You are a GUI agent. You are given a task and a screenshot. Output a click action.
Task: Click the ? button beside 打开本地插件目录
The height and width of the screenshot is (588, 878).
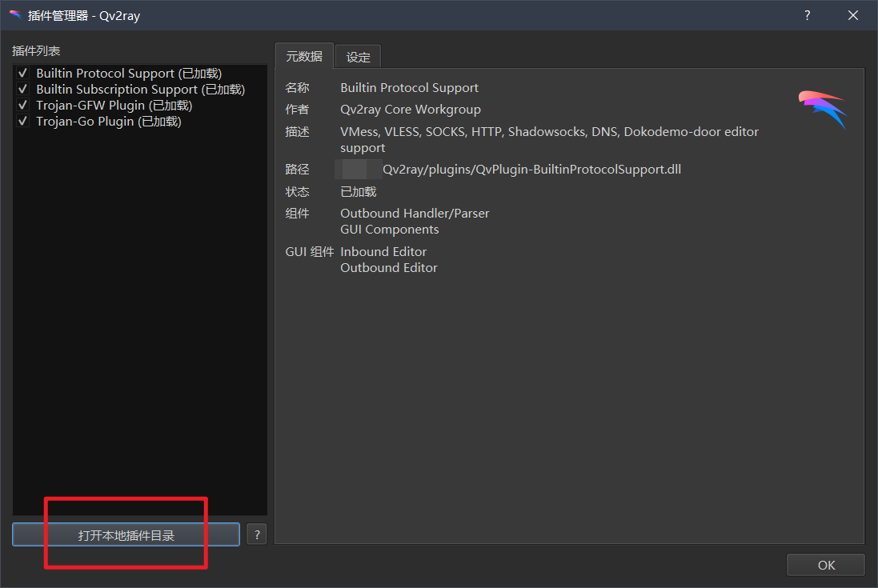pyautogui.click(x=257, y=535)
